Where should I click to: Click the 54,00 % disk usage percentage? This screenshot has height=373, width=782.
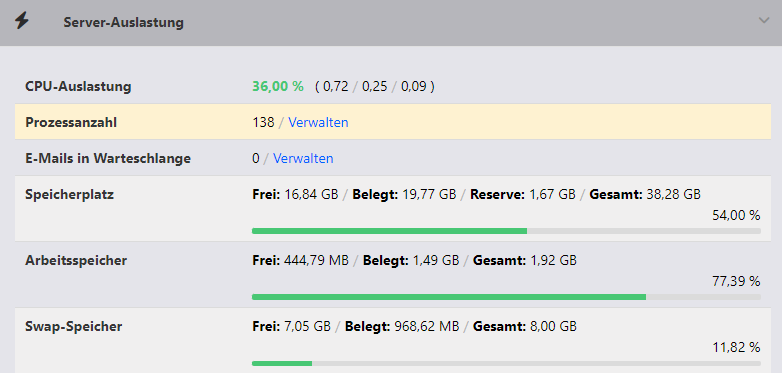point(736,215)
